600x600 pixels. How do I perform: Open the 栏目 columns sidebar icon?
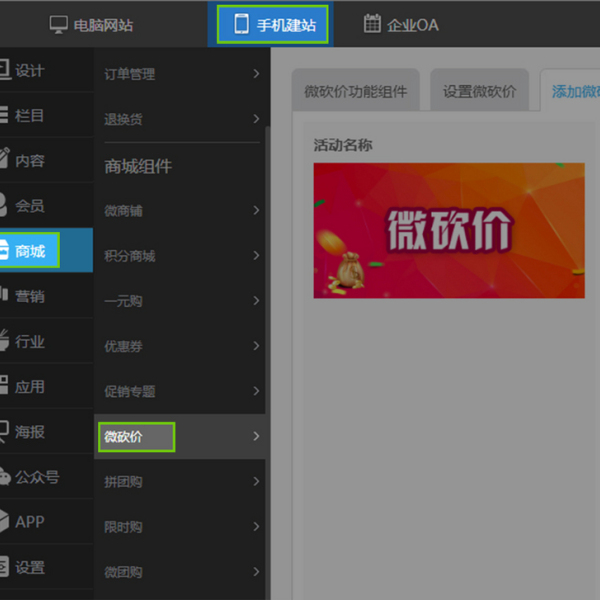click(x=4, y=116)
